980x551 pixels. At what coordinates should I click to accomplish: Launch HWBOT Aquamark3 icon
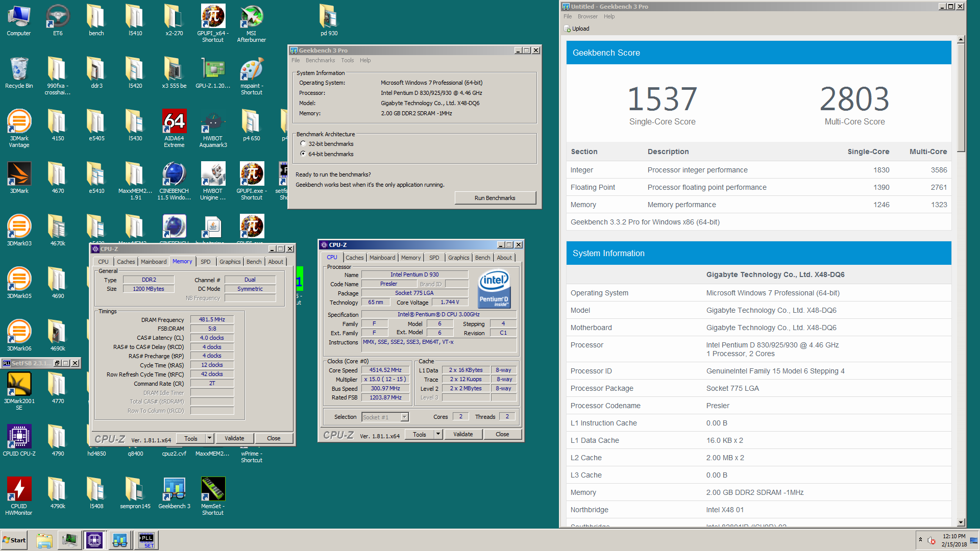[x=213, y=128]
